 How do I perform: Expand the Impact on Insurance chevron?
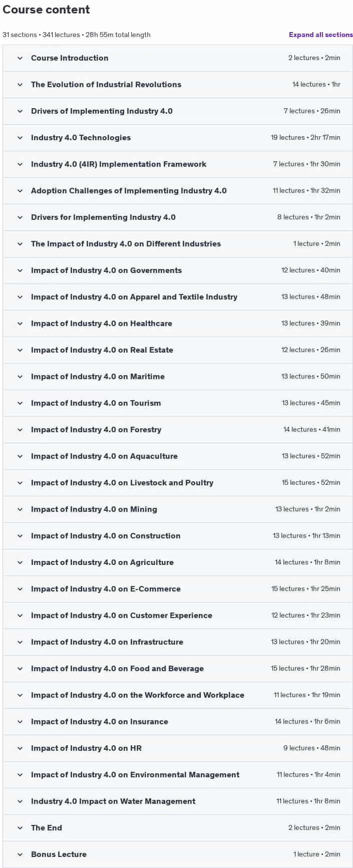pyautogui.click(x=20, y=722)
